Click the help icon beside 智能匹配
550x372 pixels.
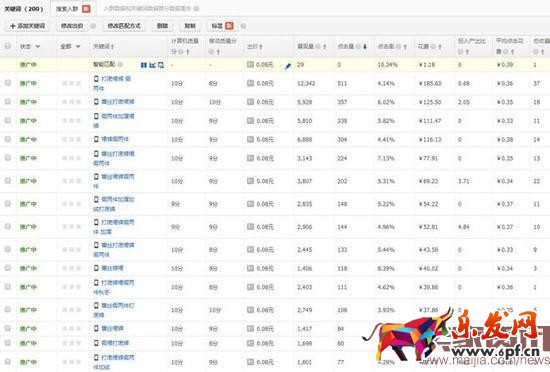pos(120,65)
